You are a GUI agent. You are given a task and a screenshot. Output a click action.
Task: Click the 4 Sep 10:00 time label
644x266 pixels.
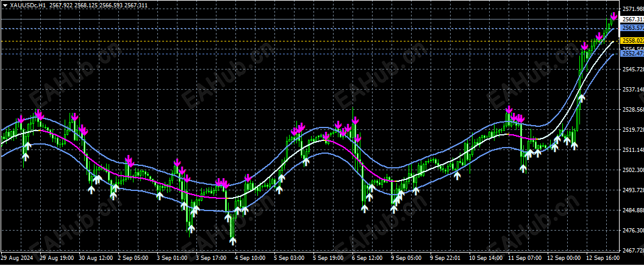coord(250,258)
